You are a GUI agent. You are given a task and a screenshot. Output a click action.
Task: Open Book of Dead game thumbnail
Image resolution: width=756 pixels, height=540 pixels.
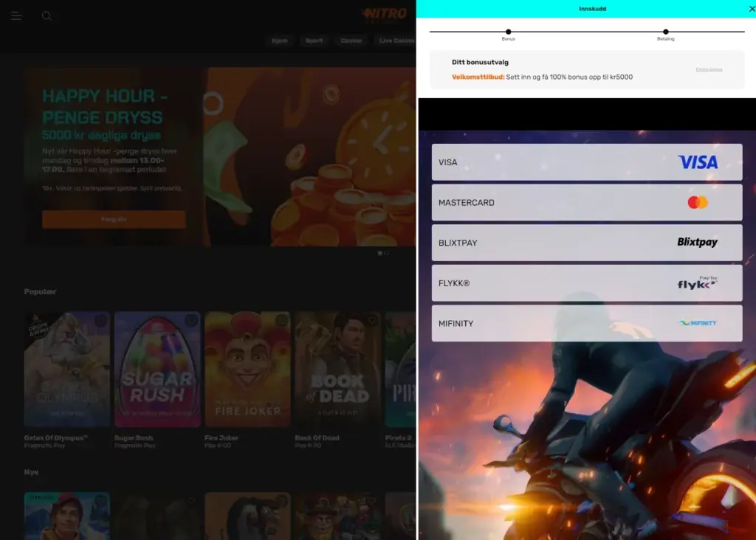point(338,369)
